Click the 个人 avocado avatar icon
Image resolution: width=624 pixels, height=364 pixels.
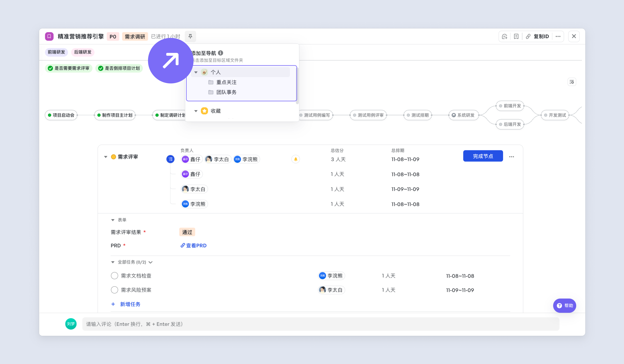coord(204,72)
